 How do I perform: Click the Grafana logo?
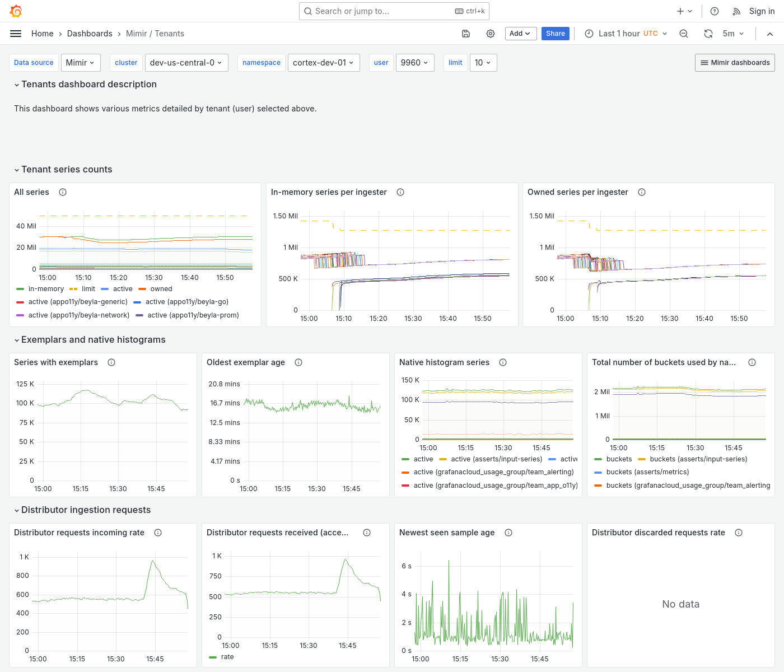coord(16,11)
